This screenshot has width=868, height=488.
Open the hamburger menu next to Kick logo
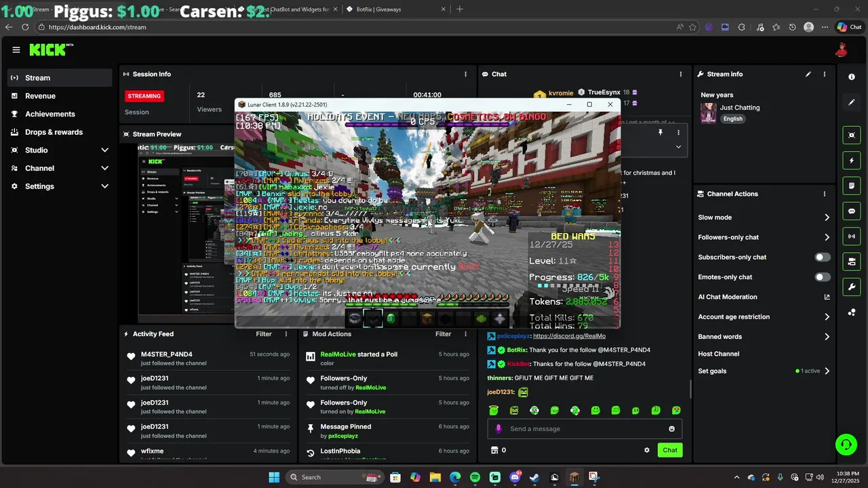click(x=16, y=49)
